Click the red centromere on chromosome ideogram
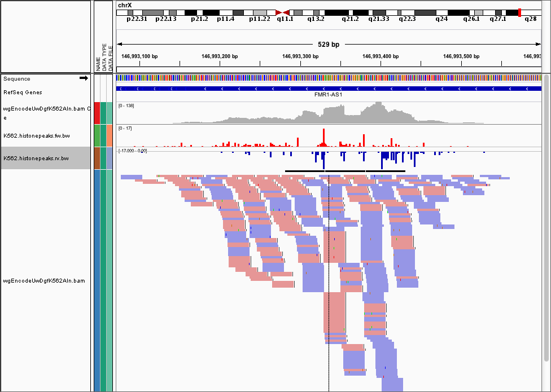This screenshot has height=392, width=551. coord(282,12)
